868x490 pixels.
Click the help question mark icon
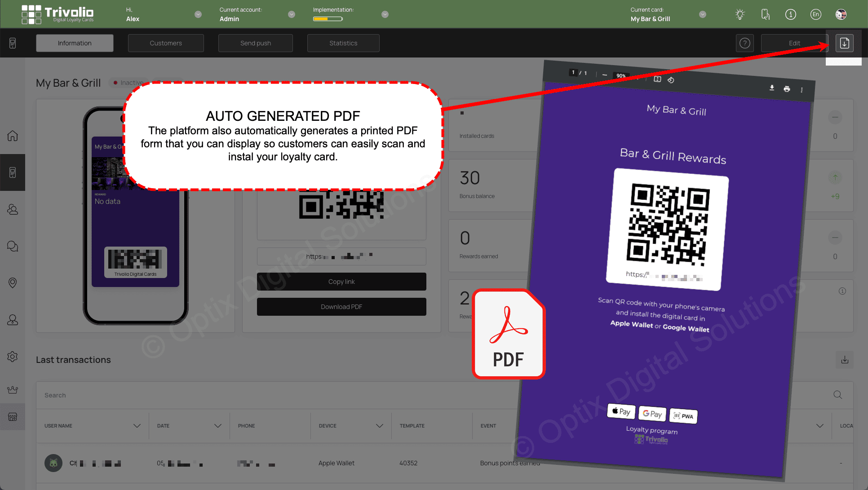pyautogui.click(x=745, y=43)
